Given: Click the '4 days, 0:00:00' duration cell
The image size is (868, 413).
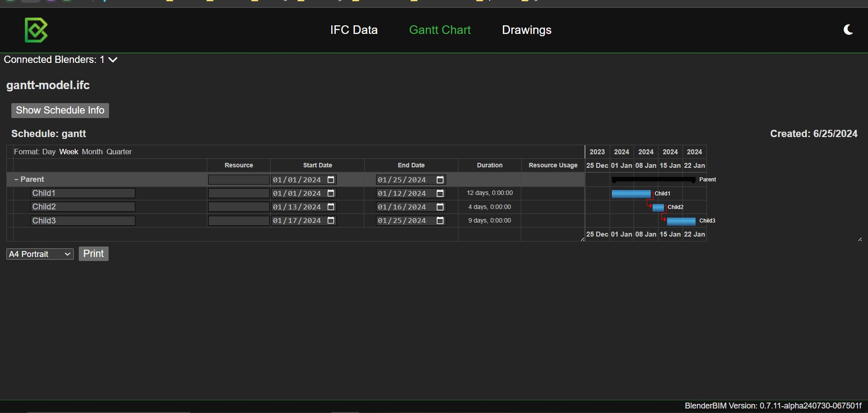Looking at the screenshot, I should [x=490, y=207].
